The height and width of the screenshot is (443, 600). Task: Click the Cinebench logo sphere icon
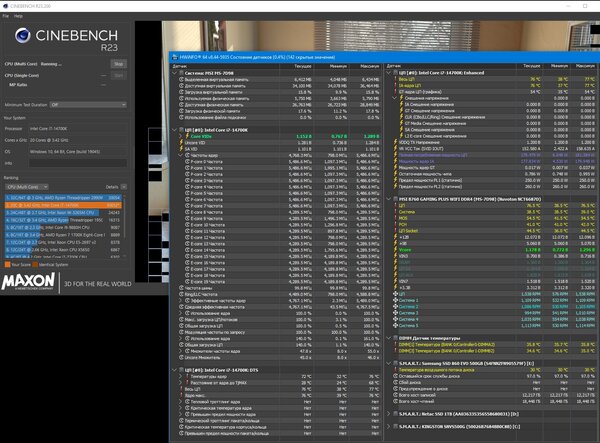(23, 35)
